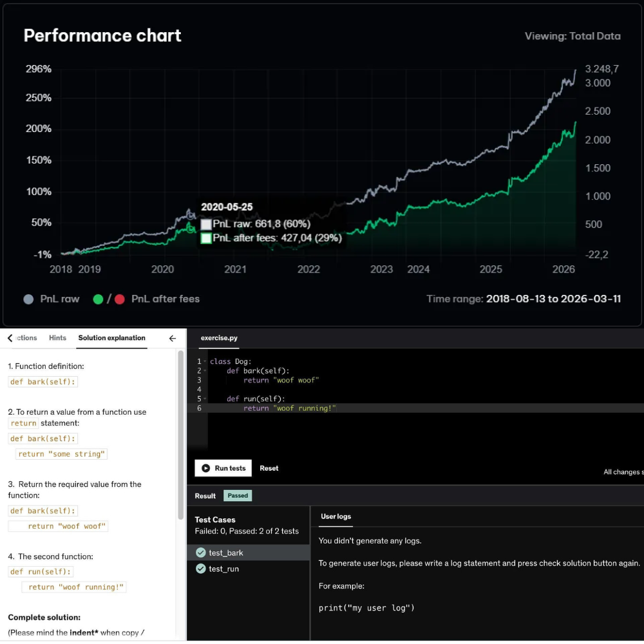Screen dimensions: 644x644
Task: Click the 3.248,7 right axis value
Action: click(x=601, y=69)
